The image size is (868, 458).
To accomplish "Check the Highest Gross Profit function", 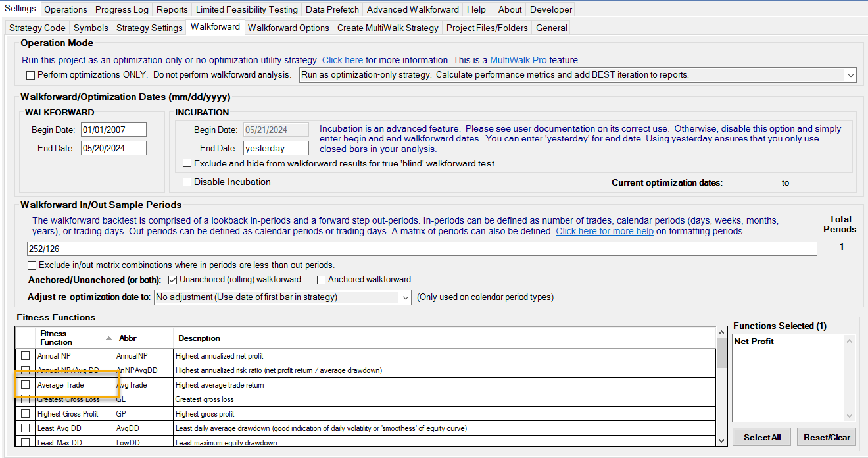I will pos(26,414).
